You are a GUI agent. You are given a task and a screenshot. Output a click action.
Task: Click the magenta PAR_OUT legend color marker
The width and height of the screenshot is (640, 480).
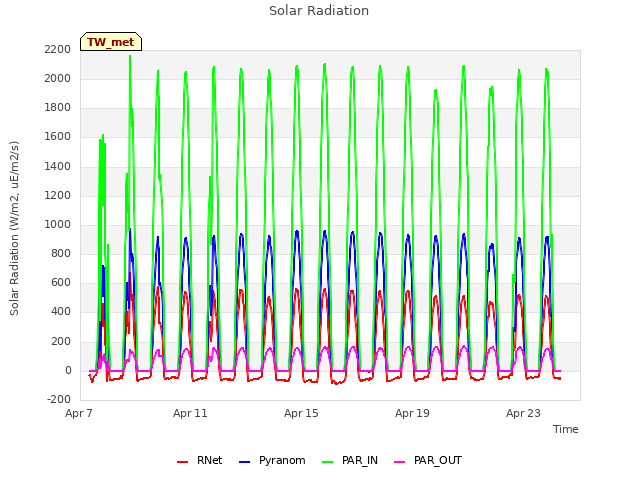point(400,462)
